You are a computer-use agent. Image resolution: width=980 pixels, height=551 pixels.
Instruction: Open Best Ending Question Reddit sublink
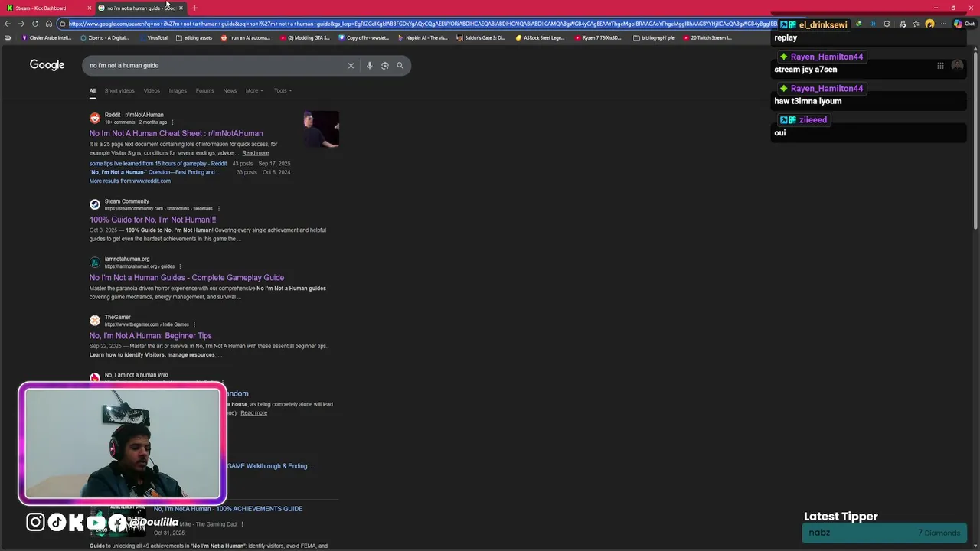[x=155, y=172]
